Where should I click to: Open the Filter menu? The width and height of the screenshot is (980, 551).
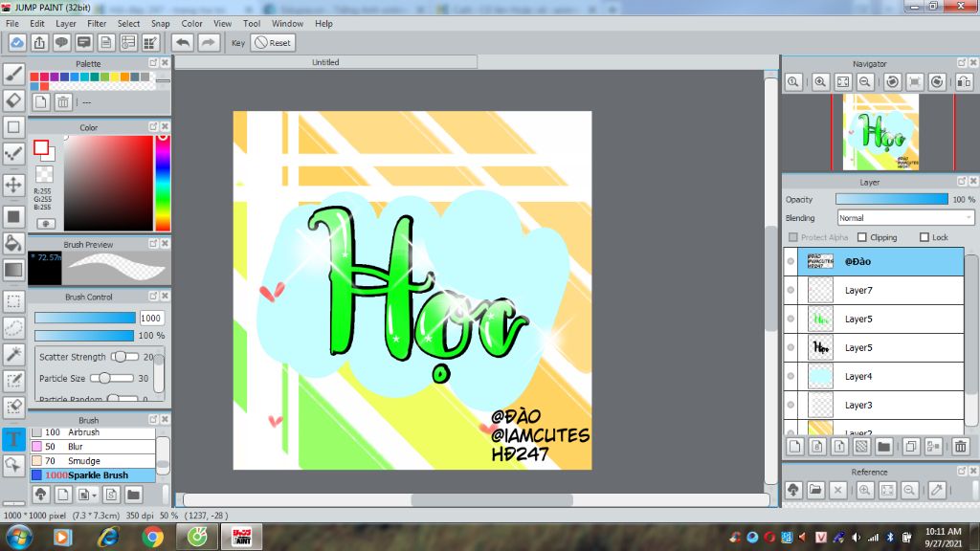pos(97,23)
